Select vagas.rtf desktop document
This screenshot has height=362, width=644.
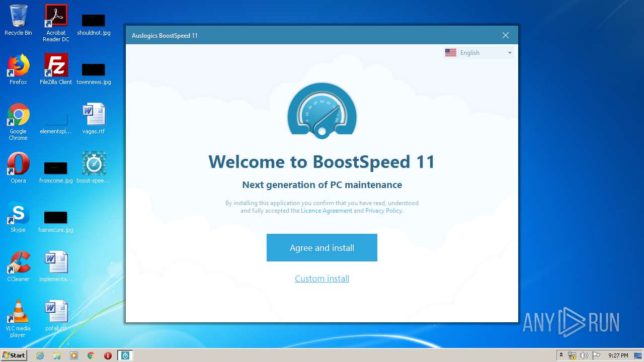94,119
